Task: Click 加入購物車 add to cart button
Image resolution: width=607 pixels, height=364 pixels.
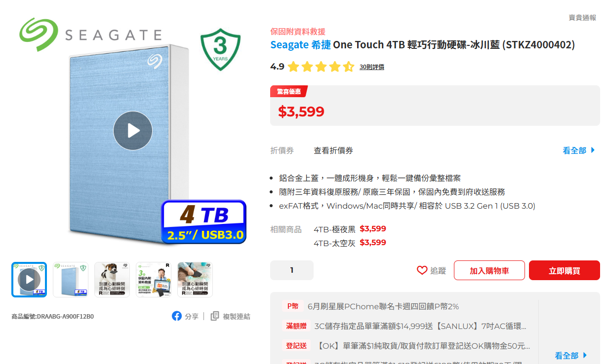Action: pyautogui.click(x=489, y=270)
